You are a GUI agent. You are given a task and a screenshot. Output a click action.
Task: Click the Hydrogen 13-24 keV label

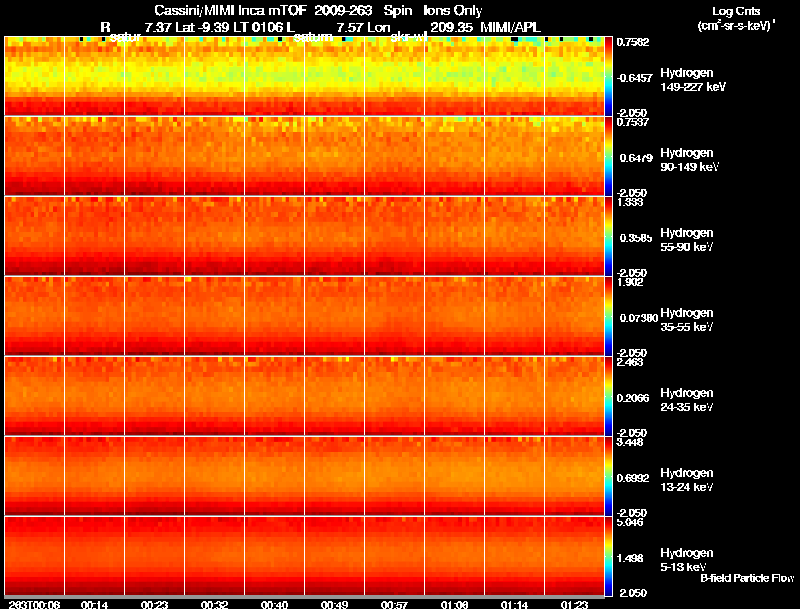click(x=687, y=480)
